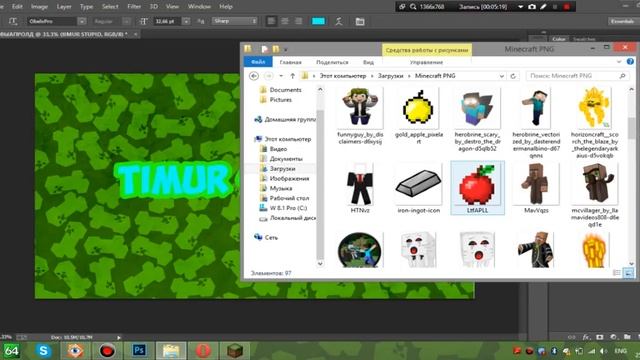Open the recording time dropdown arrow

coord(520,7)
